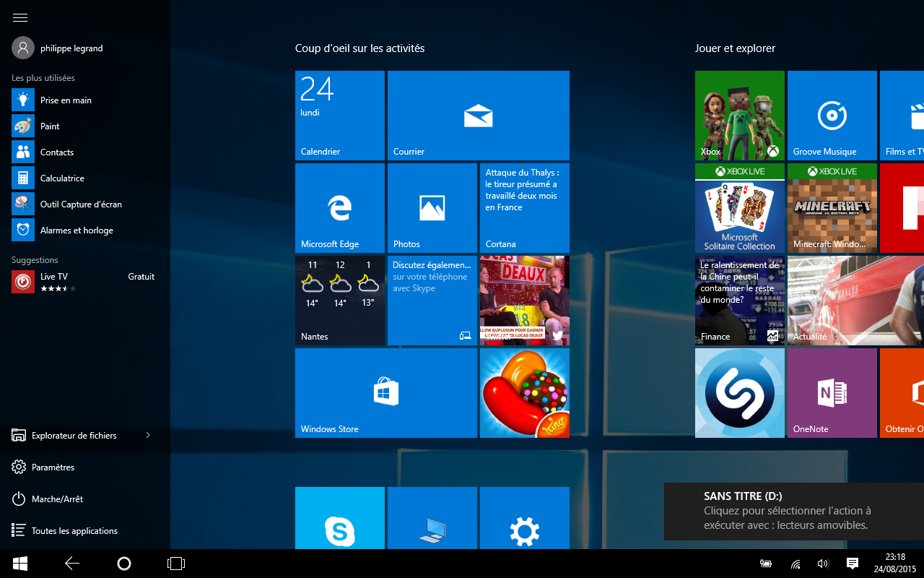Launch Prise en main app
This screenshot has height=578, width=924.
click(85, 100)
